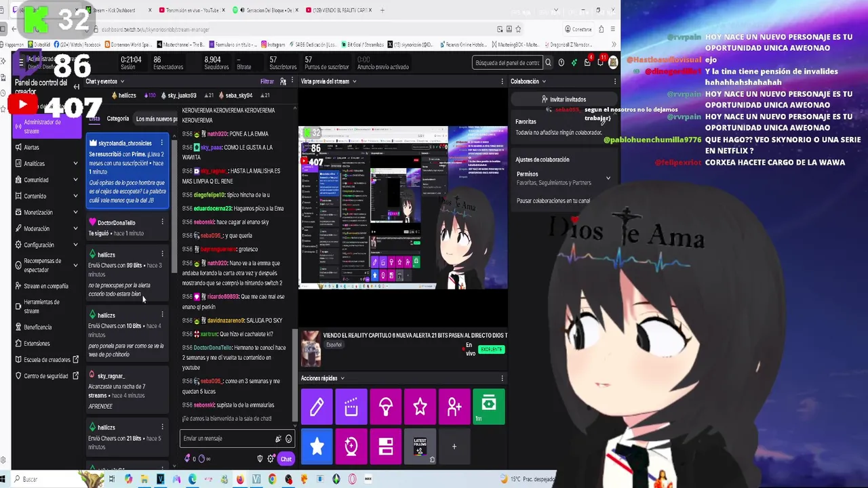Switch to the VIENDO EL REALITY browser tab
Viewport: 868px width, 488px height.
pyautogui.click(x=336, y=10)
